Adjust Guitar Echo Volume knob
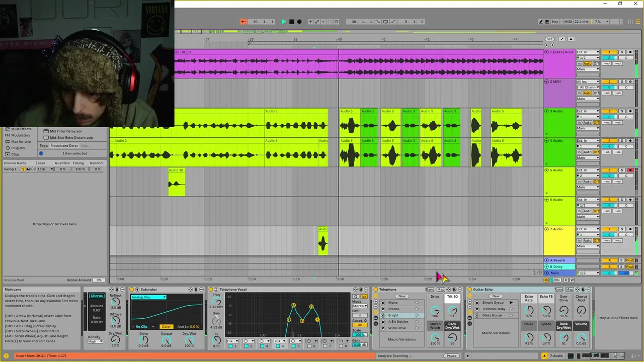This screenshot has width=644, height=362. (x=581, y=337)
